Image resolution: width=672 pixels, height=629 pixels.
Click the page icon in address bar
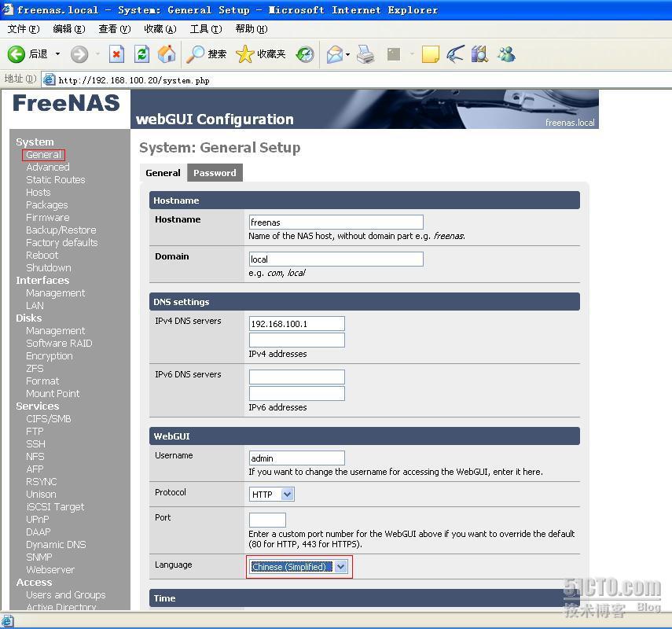pyautogui.click(x=50, y=79)
